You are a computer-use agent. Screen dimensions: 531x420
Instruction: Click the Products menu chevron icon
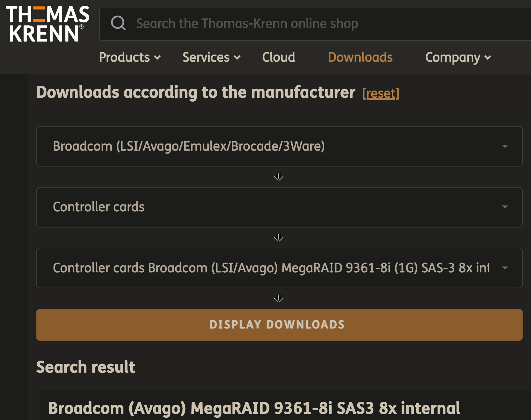(x=157, y=58)
